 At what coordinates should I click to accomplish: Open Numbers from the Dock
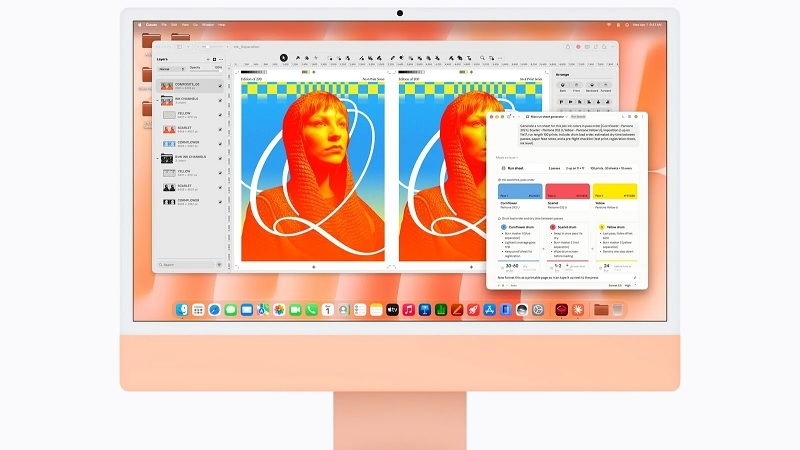[441, 310]
